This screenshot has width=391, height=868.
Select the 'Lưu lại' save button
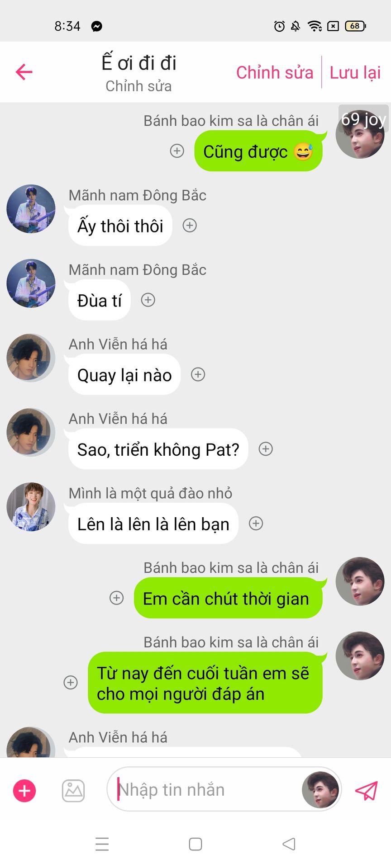pos(355,72)
